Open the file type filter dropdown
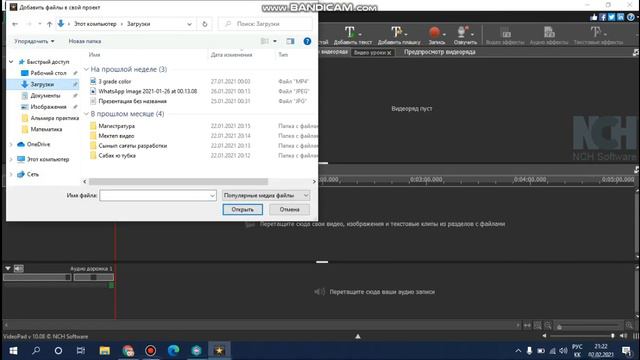640x360 pixels. pyautogui.click(x=266, y=196)
